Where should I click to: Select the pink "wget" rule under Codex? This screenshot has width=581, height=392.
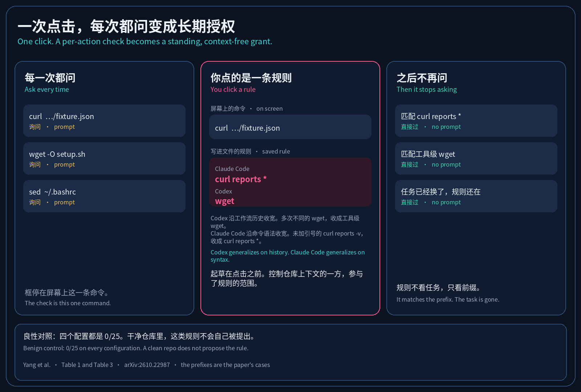[224, 201]
